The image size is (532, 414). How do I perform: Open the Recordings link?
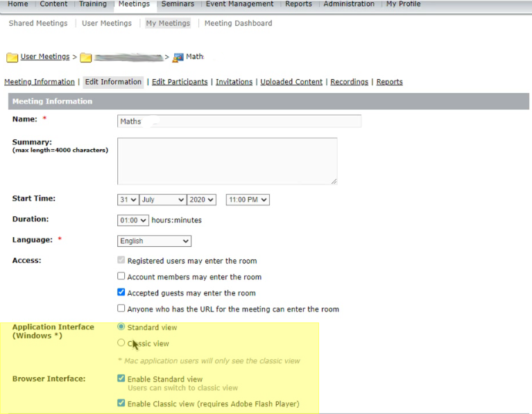pyautogui.click(x=349, y=82)
